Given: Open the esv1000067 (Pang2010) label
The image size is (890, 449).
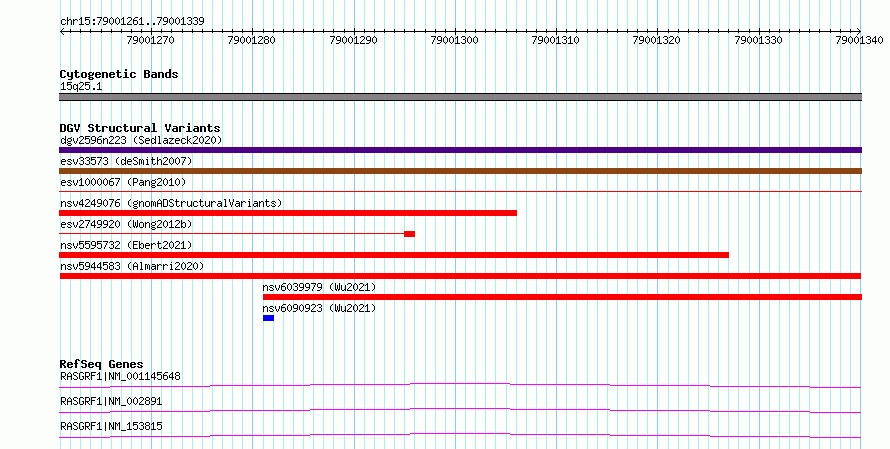Looking at the screenshot, I should [123, 182].
